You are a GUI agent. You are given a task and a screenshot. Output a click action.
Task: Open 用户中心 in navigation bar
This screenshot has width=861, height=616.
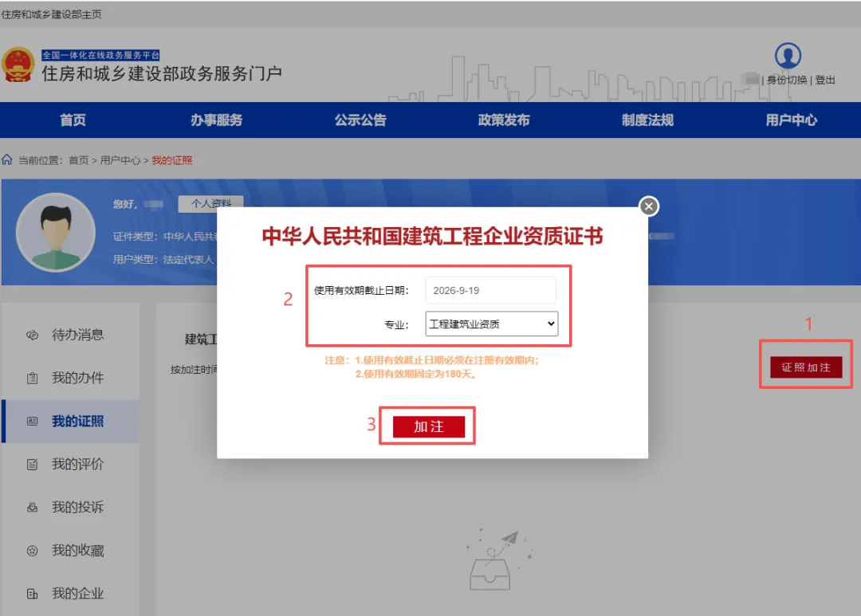(x=792, y=120)
